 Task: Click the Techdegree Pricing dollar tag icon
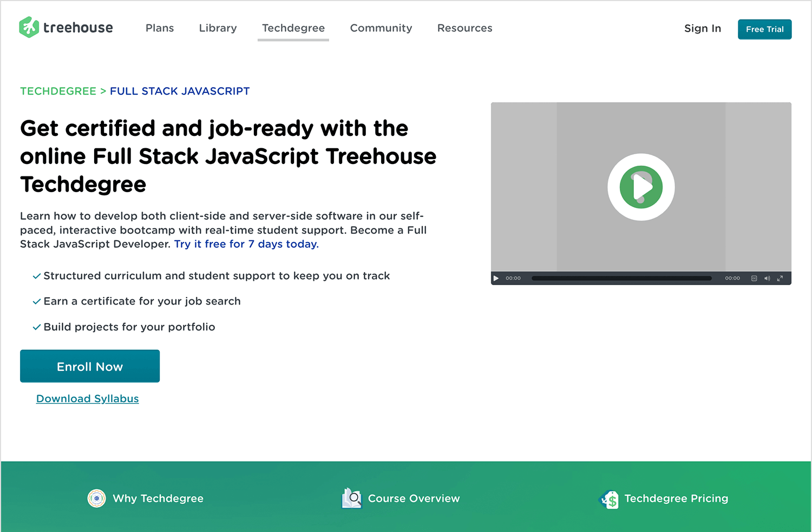point(609,499)
